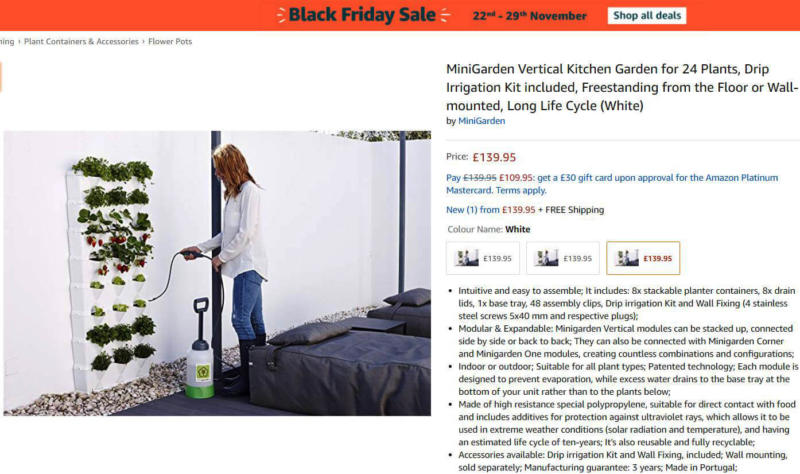Enlarge the main vertical garden product photo
The height and width of the screenshot is (474, 800).
tap(217, 273)
